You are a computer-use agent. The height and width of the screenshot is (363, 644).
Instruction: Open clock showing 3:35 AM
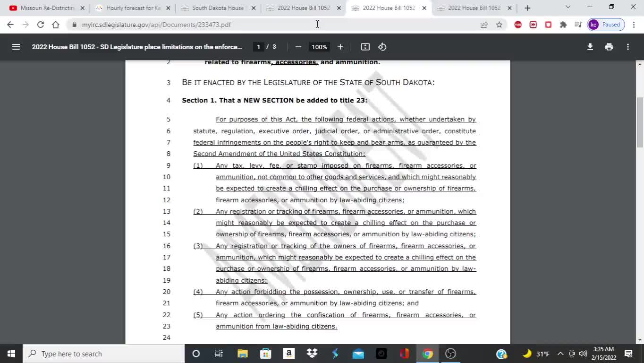[603, 354]
